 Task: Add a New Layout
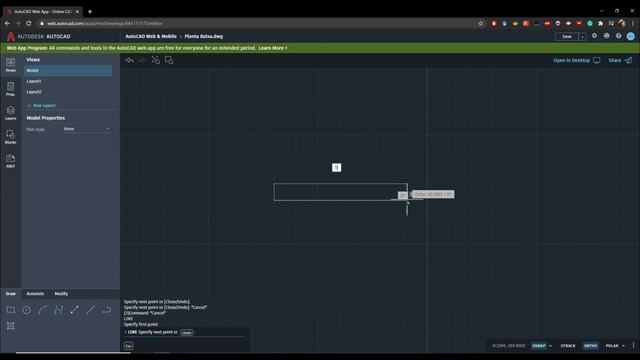[x=42, y=106]
